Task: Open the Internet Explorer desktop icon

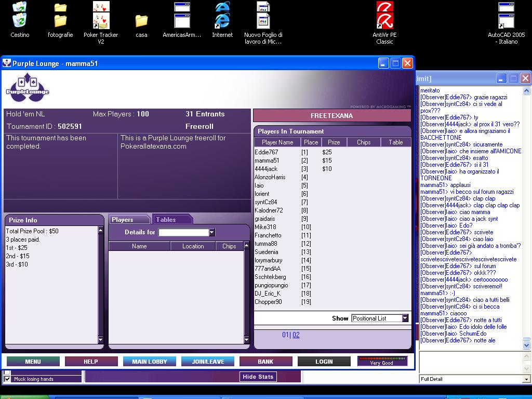Action: click(x=222, y=20)
